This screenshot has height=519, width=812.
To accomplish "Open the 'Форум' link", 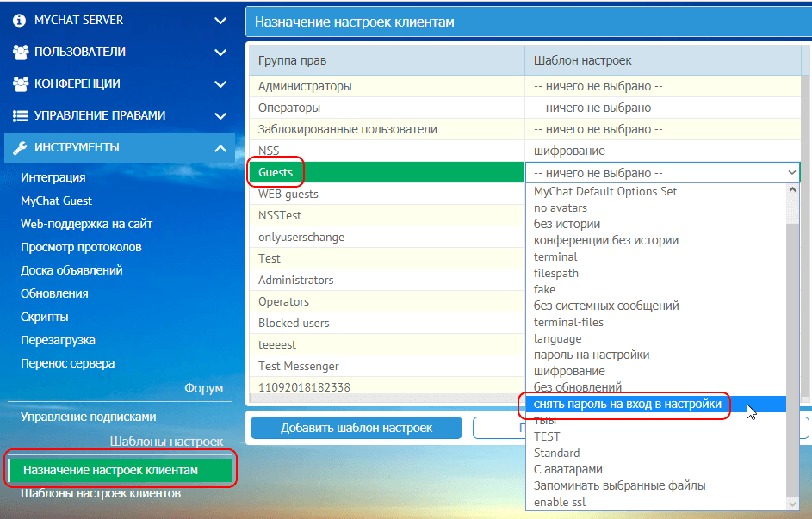I will [x=204, y=388].
